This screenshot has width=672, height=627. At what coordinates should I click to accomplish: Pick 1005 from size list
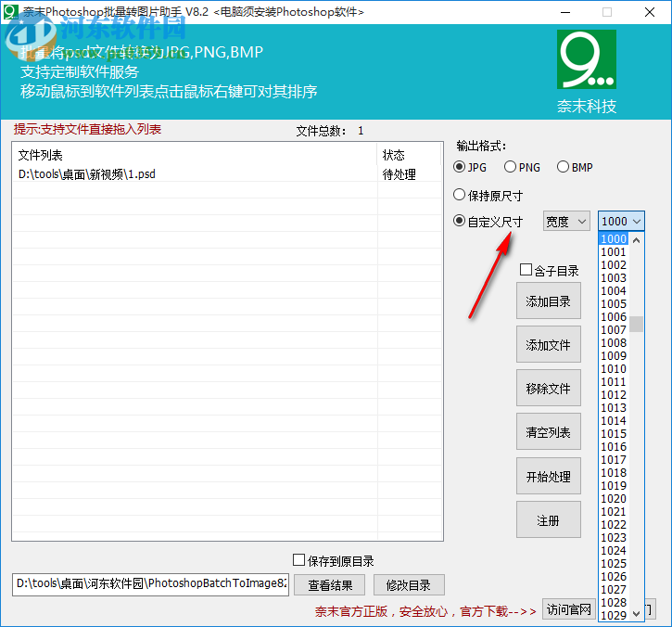click(614, 303)
